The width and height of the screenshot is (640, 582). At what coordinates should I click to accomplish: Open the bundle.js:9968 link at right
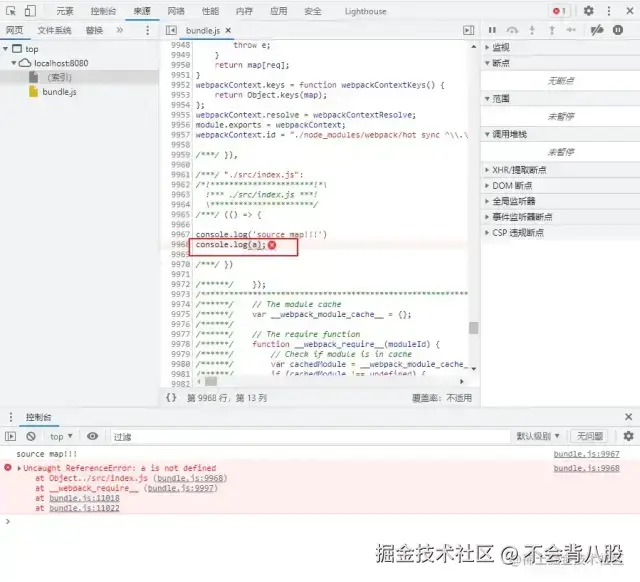click(x=586, y=468)
